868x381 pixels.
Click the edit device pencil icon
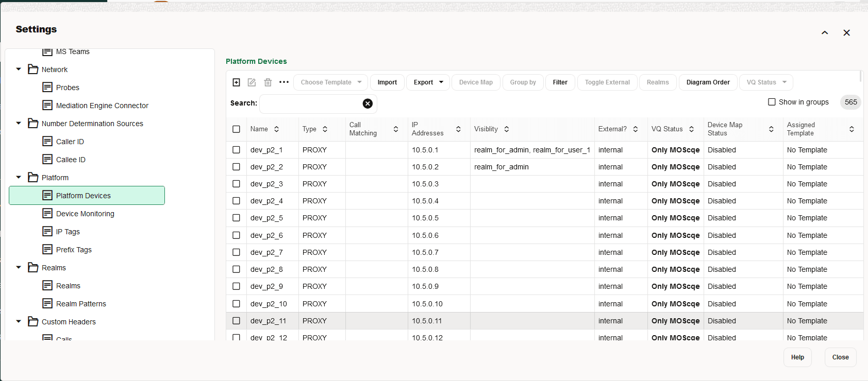[252, 82]
